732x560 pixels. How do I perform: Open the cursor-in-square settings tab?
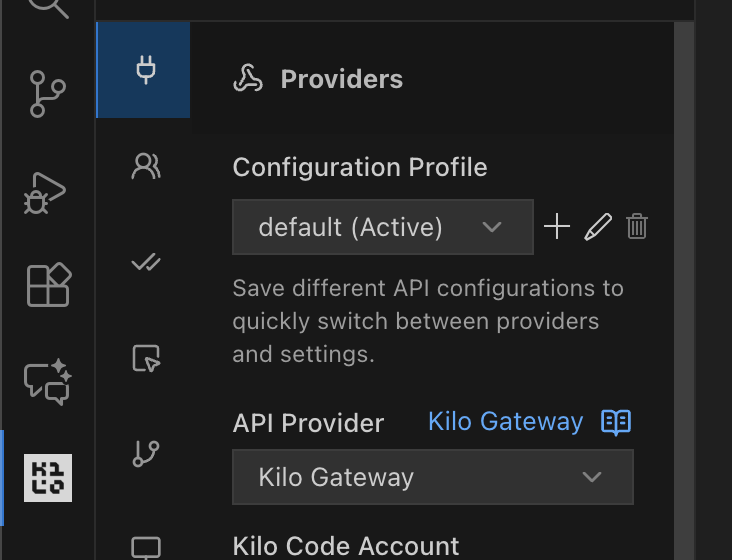[145, 358]
